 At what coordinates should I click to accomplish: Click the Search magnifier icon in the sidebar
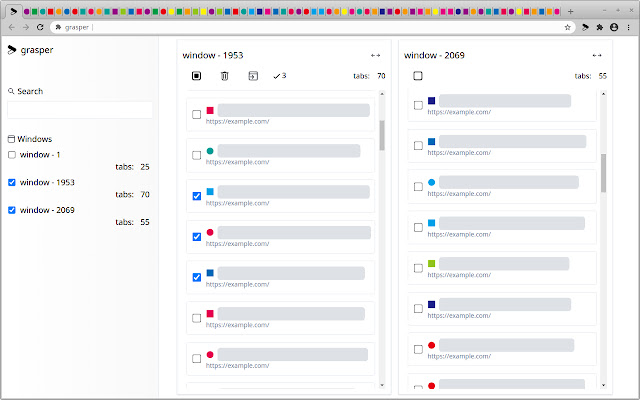click(11, 91)
